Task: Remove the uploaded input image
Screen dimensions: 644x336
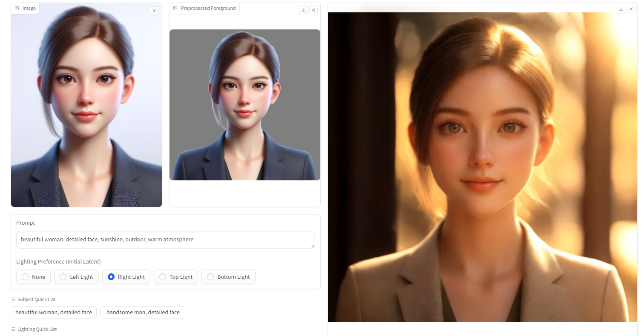Action: click(154, 11)
